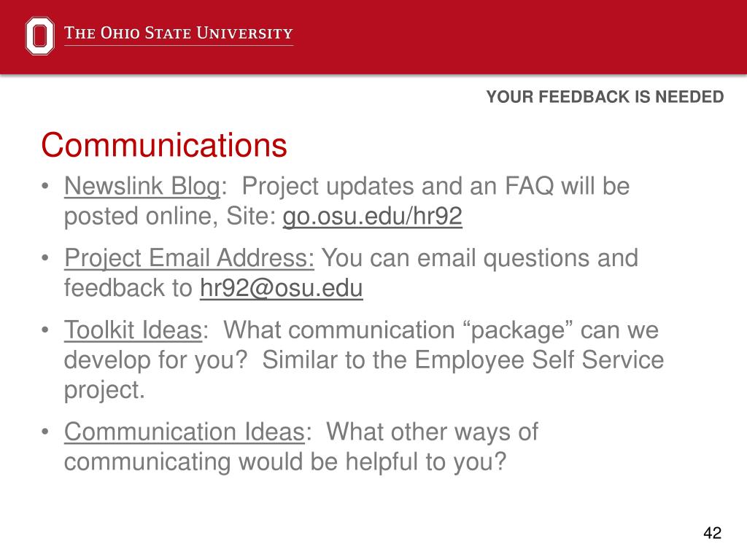This screenshot has width=747, height=560.
Task: Click the Communication Ideas underlined heading
Action: point(185,432)
